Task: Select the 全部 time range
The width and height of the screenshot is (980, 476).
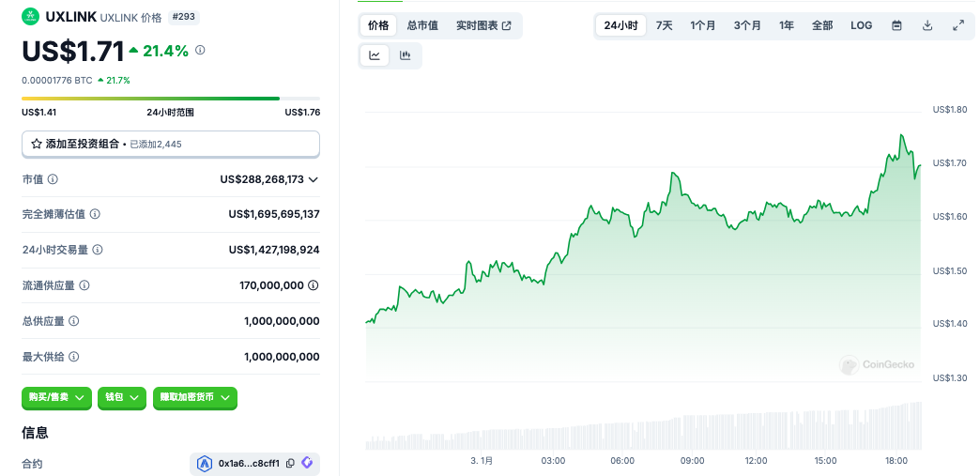Action: pos(822,25)
